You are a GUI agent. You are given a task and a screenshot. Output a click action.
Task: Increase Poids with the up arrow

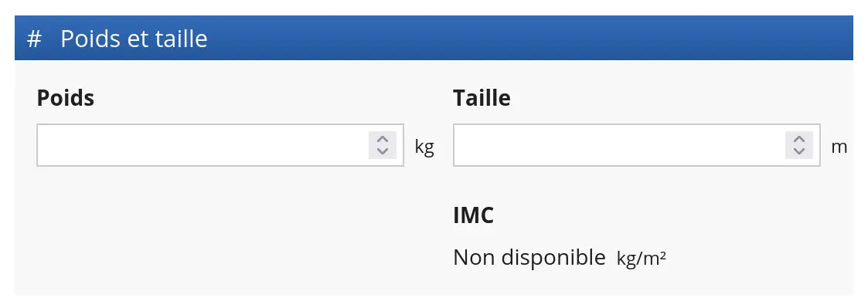coord(383,139)
